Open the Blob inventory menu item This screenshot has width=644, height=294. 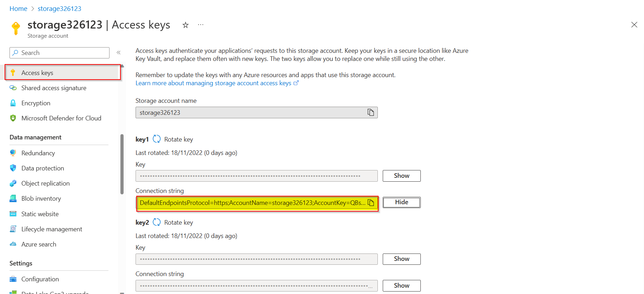pos(41,199)
